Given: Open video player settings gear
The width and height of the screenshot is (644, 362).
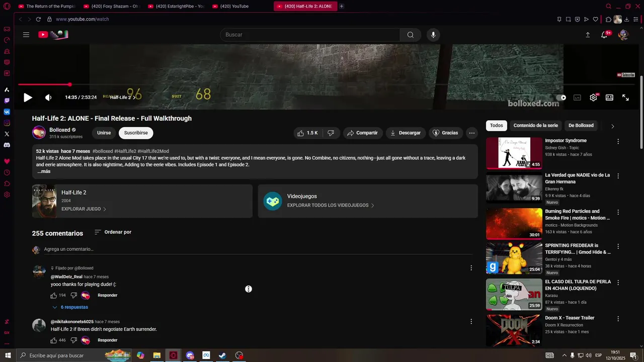Looking at the screenshot, I should tap(593, 98).
